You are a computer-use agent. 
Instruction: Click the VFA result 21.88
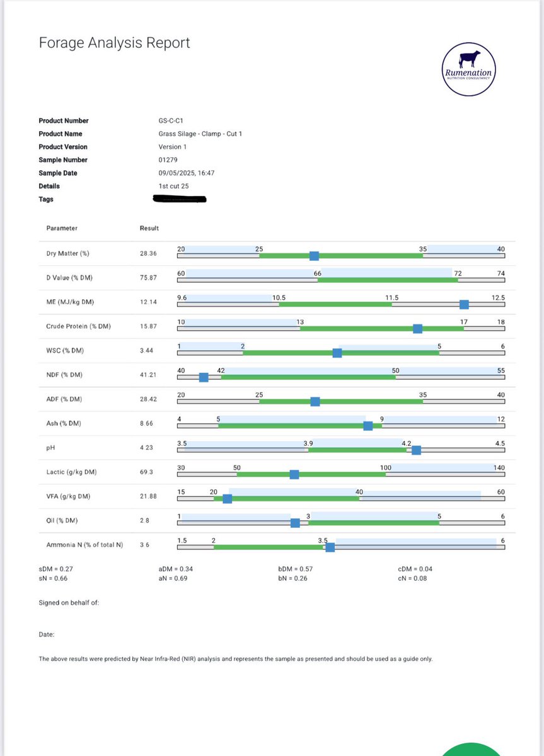click(148, 496)
